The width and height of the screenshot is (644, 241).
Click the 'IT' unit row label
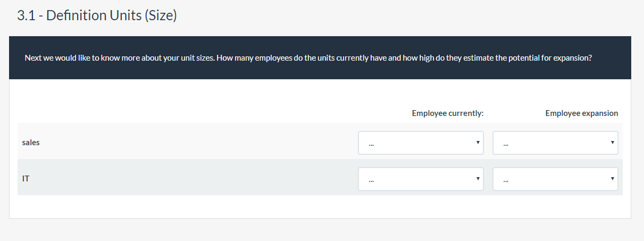point(26,179)
